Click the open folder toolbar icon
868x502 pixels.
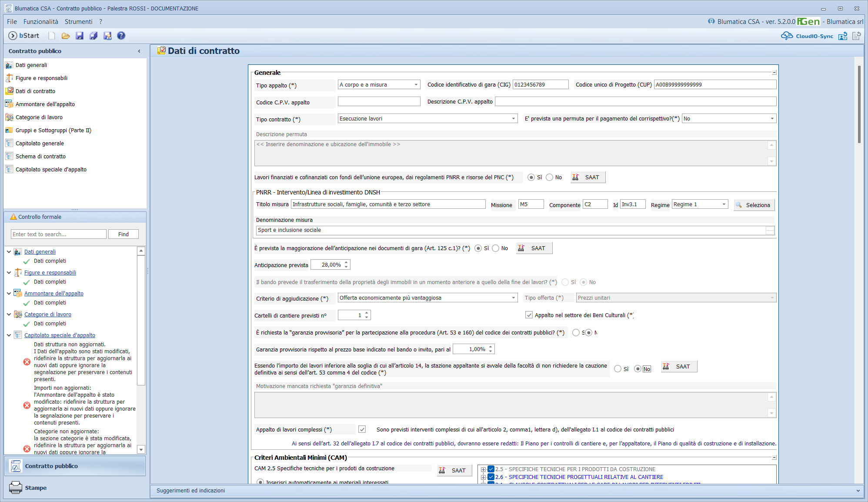click(x=66, y=36)
